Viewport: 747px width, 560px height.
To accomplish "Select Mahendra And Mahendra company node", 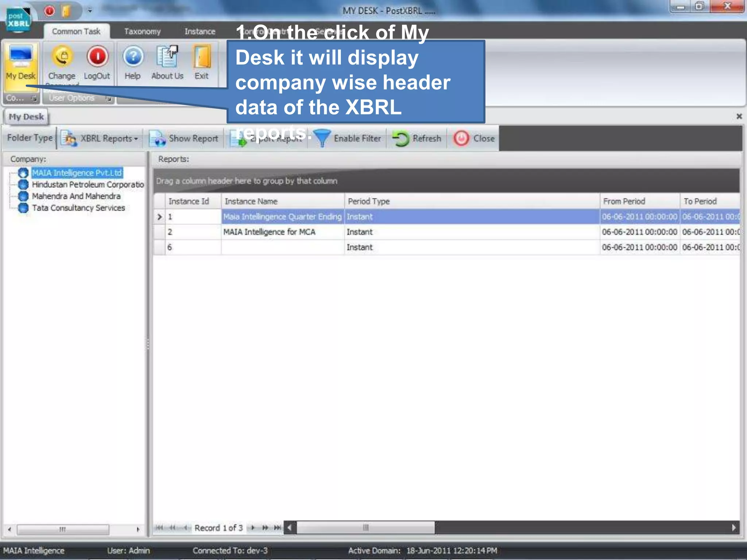I will point(76,196).
